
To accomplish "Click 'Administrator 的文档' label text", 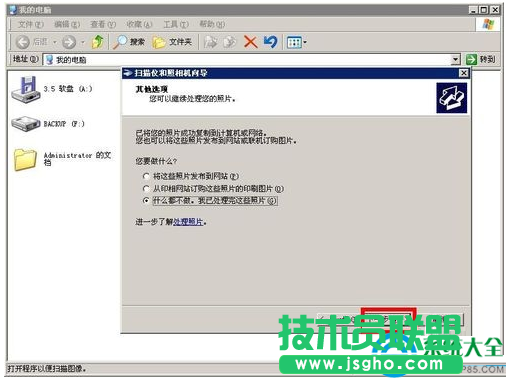I will [77, 159].
